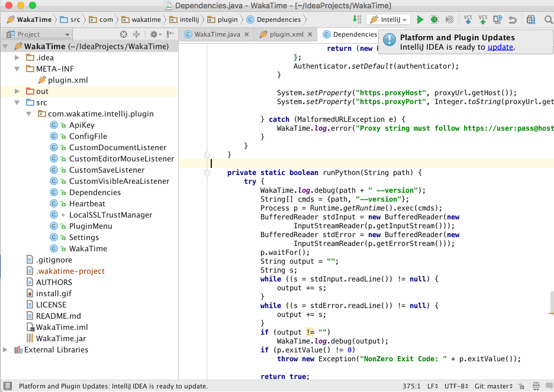Open run configuration IntelliJ dropdown
This screenshot has height=392, width=554.
tap(389, 20)
